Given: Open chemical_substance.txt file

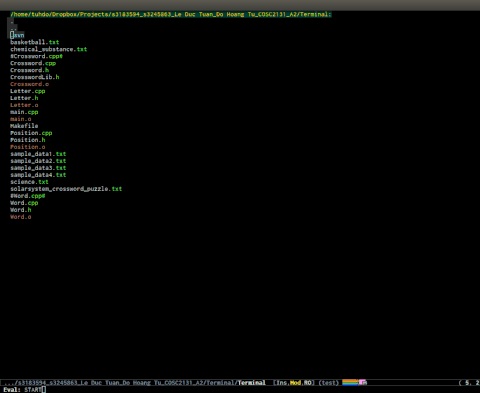Looking at the screenshot, I should pos(48,49).
